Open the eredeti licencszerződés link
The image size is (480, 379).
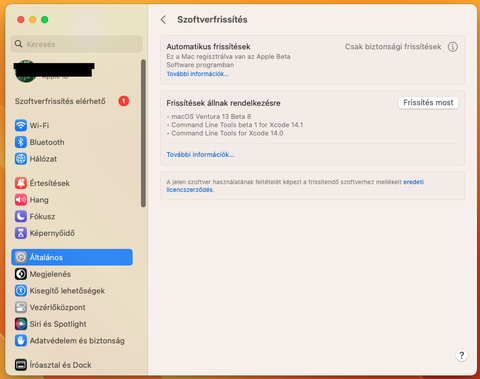click(x=295, y=186)
